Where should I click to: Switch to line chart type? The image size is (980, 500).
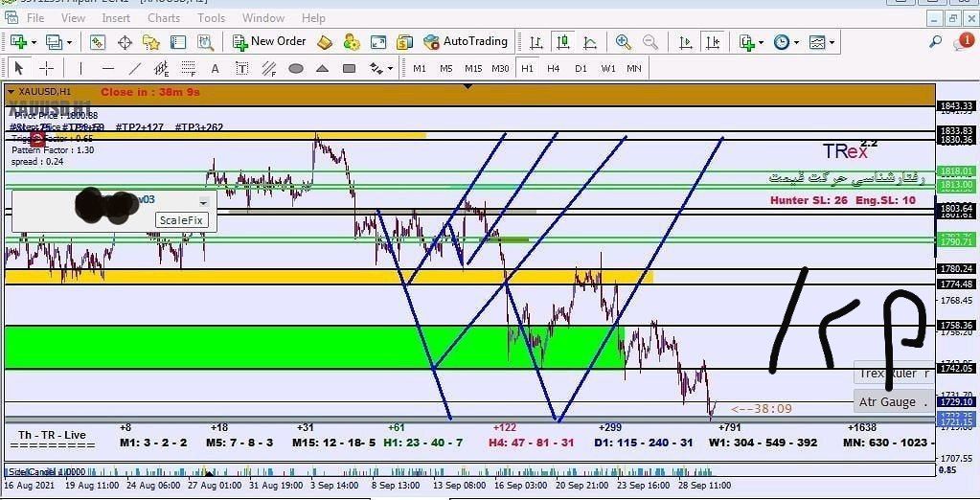pos(589,42)
